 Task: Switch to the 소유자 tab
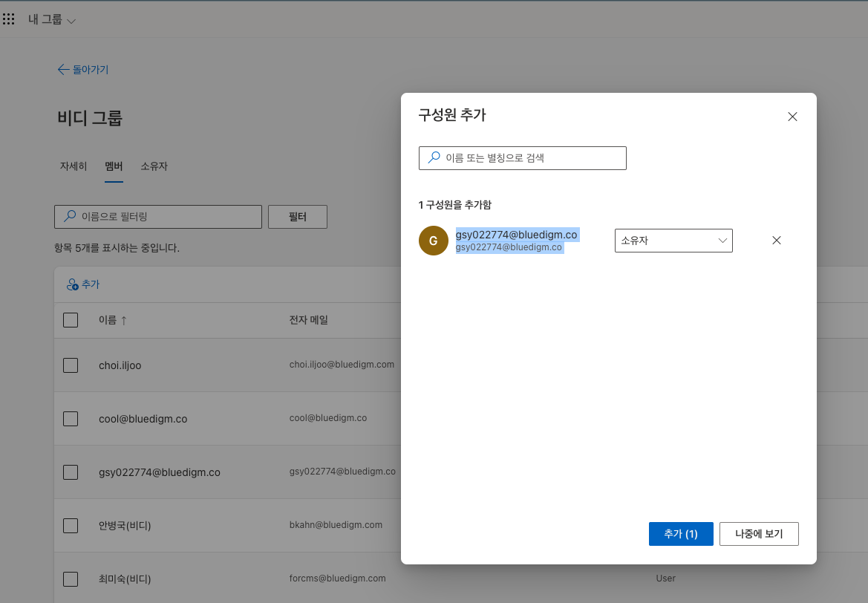[154, 166]
